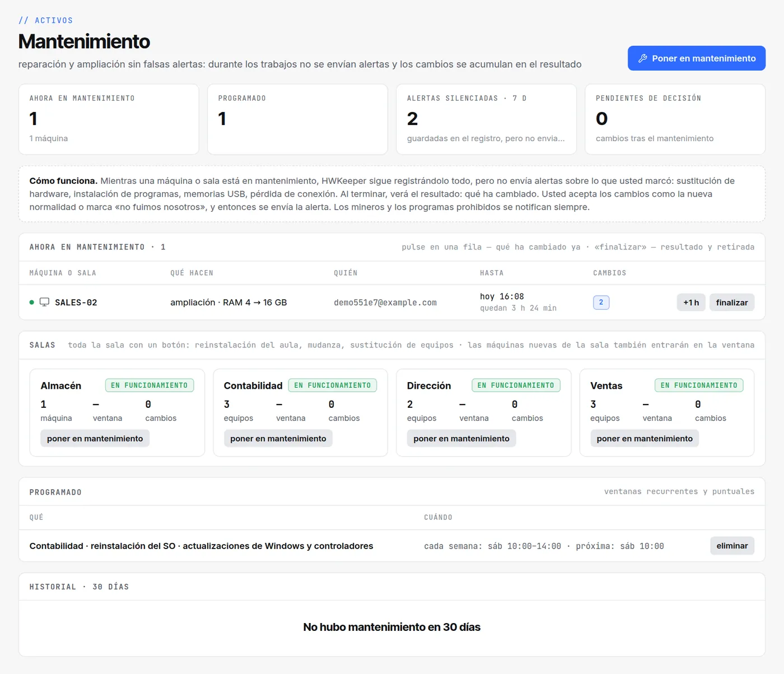Open the Programado summary card
The width and height of the screenshot is (784, 674).
(297, 119)
